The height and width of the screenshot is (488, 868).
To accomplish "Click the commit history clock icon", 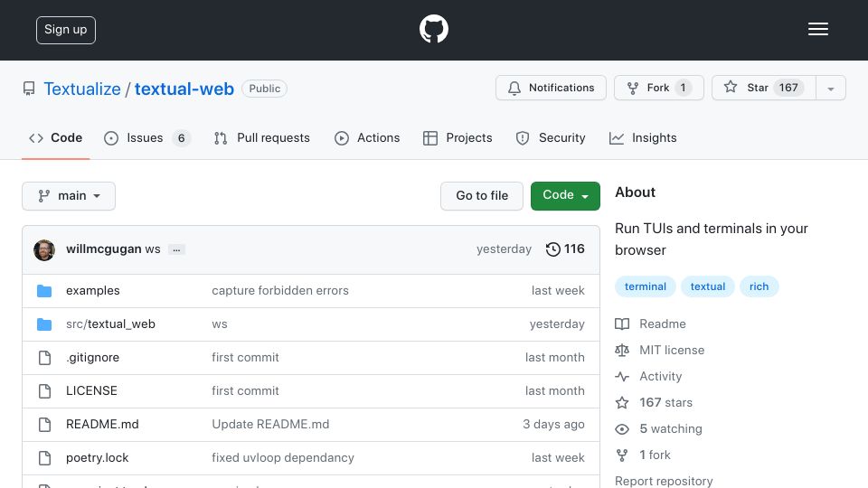I will coord(553,249).
